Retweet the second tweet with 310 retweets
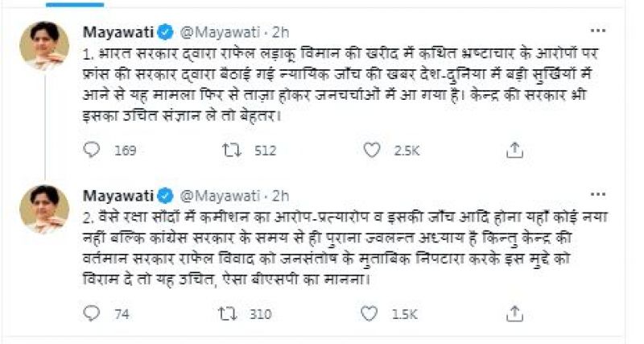 229,313
